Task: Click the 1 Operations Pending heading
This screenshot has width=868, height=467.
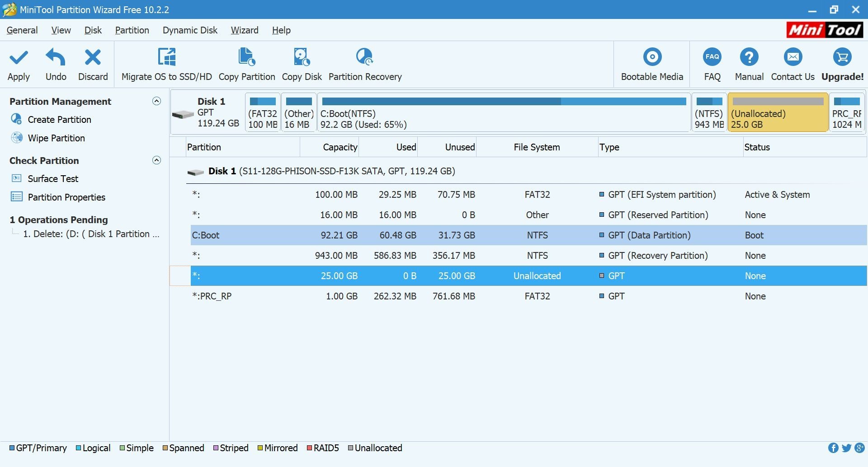Action: coord(59,219)
